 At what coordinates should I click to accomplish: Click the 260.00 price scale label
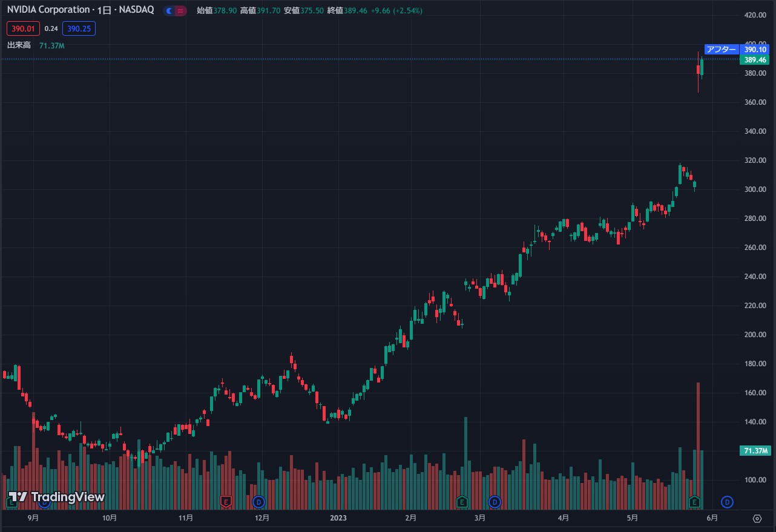pyautogui.click(x=755, y=248)
